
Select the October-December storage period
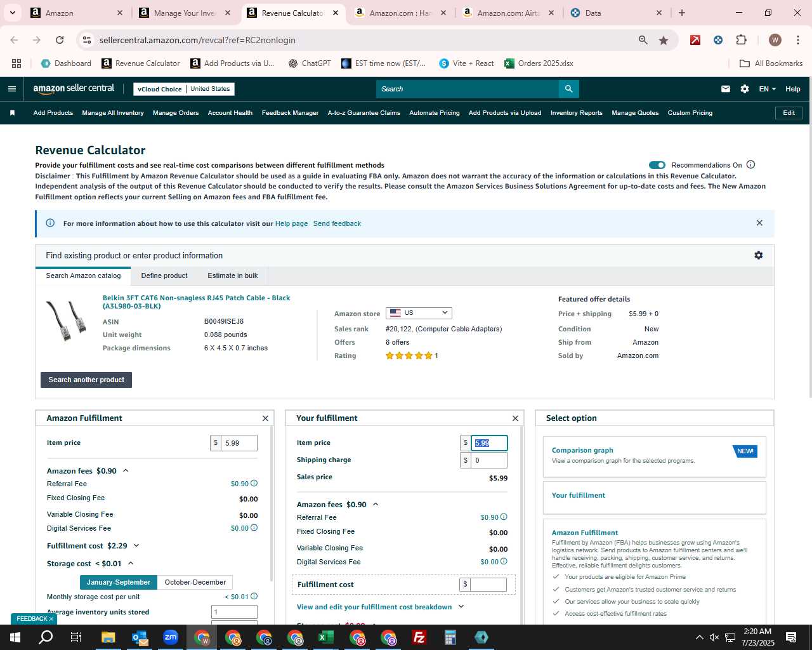click(x=195, y=582)
